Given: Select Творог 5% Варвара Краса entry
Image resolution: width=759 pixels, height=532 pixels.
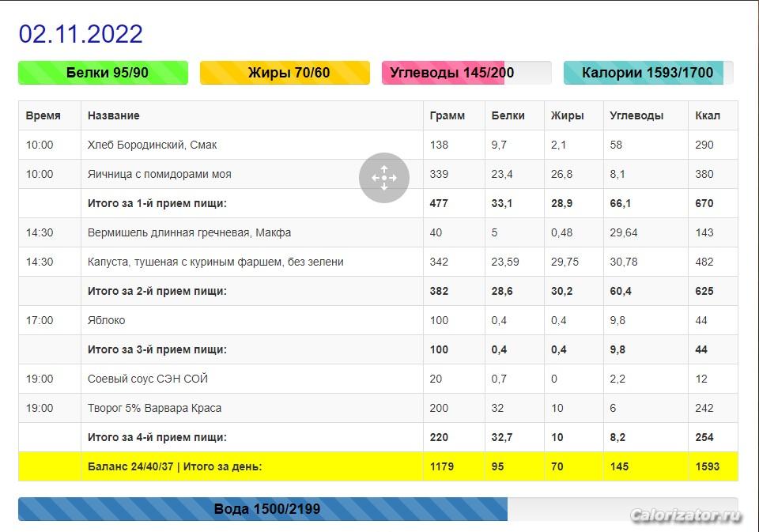Looking at the screenshot, I should (154, 408).
